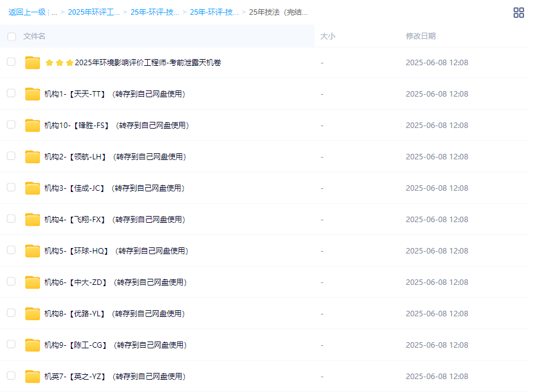This screenshot has width=537, height=392.
Task: Open 机构1-【天天-TT】 folder name
Action: pos(115,94)
